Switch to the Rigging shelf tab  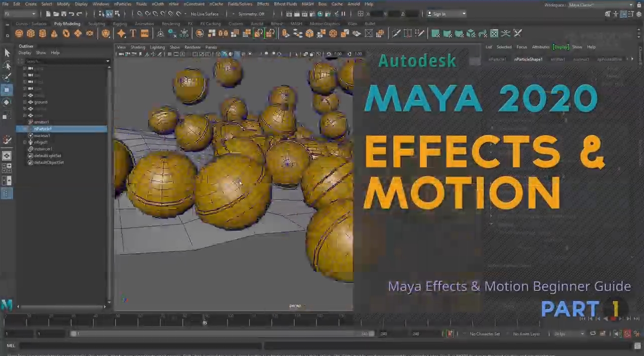120,24
